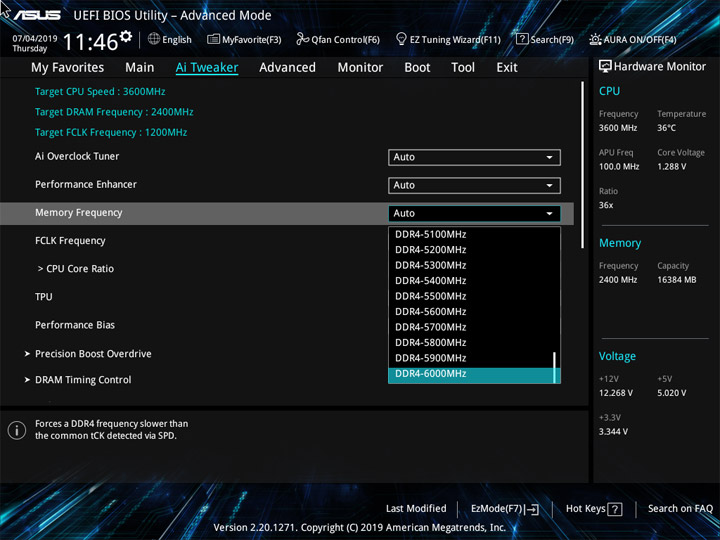Select DDR4-5600MHz option
Screen dimensions: 720x540
pyautogui.click(x=471, y=312)
